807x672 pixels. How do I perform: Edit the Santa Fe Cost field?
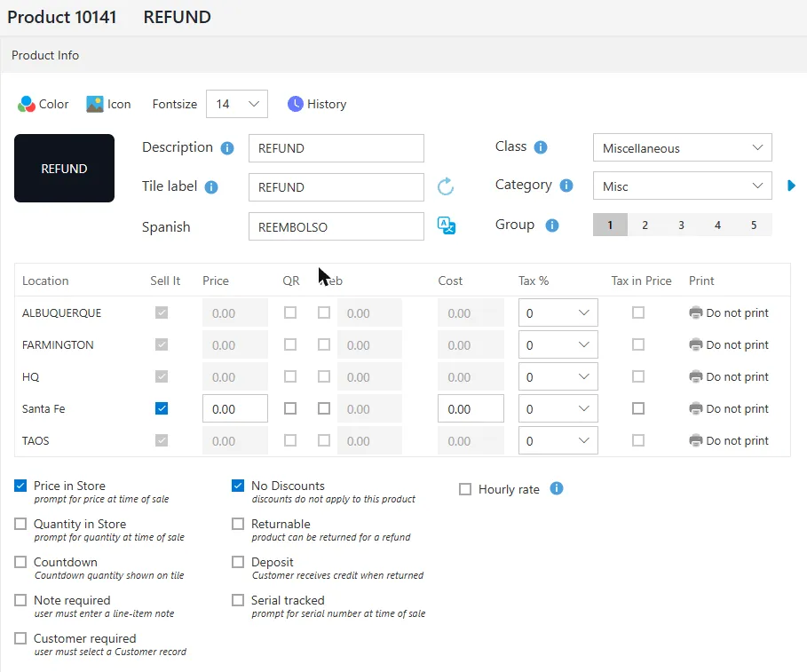pyautogui.click(x=471, y=408)
